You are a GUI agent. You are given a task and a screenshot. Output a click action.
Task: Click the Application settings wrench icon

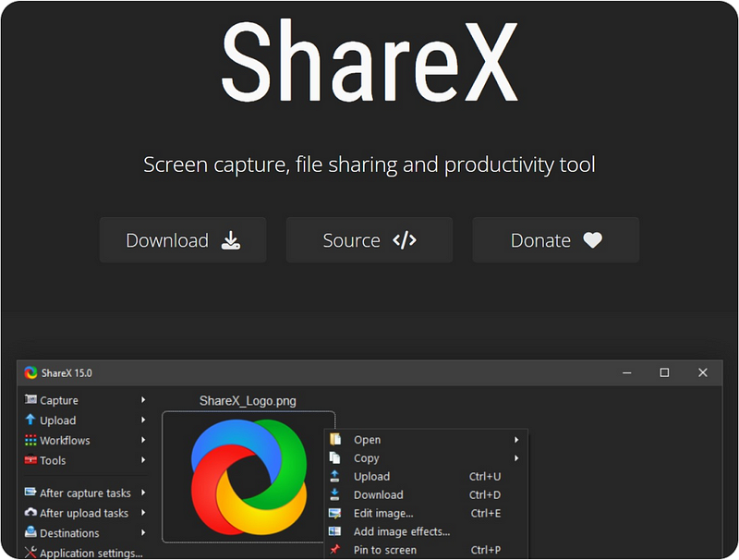30,552
